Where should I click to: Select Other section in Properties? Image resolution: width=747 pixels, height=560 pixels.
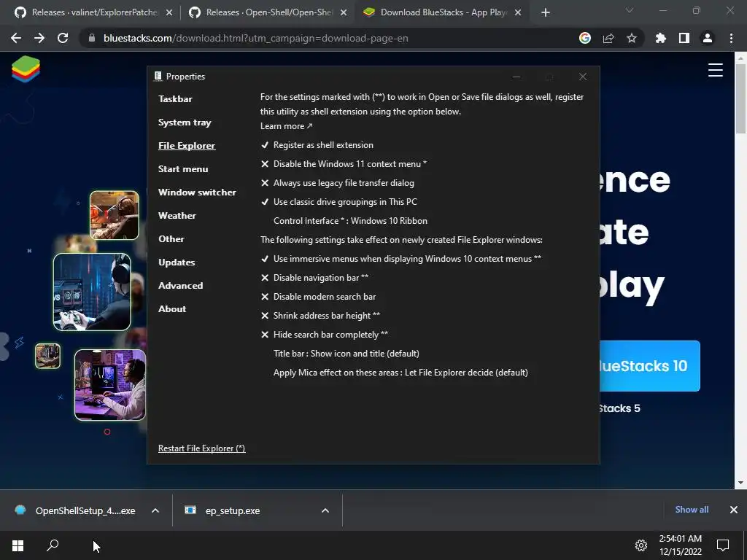click(171, 239)
